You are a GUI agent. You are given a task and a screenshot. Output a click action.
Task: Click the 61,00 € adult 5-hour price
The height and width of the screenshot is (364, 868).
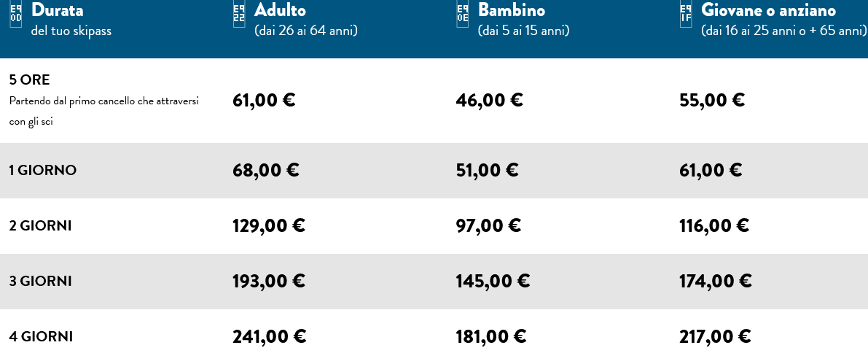264,101
